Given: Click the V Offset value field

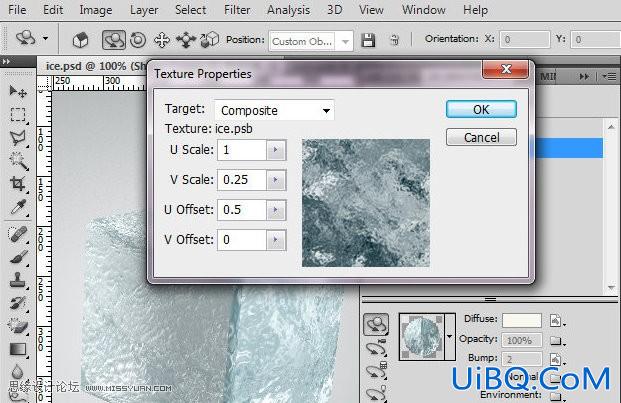Looking at the screenshot, I should coord(242,240).
